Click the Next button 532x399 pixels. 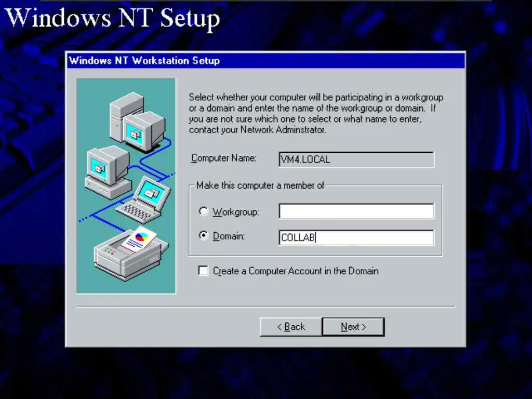(353, 327)
